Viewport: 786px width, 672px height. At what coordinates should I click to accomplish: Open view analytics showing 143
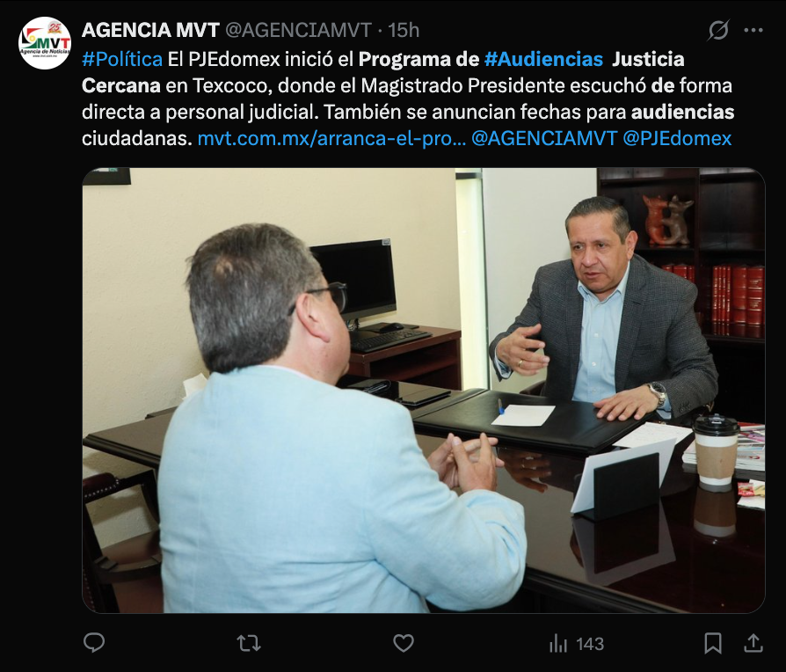pos(577,644)
